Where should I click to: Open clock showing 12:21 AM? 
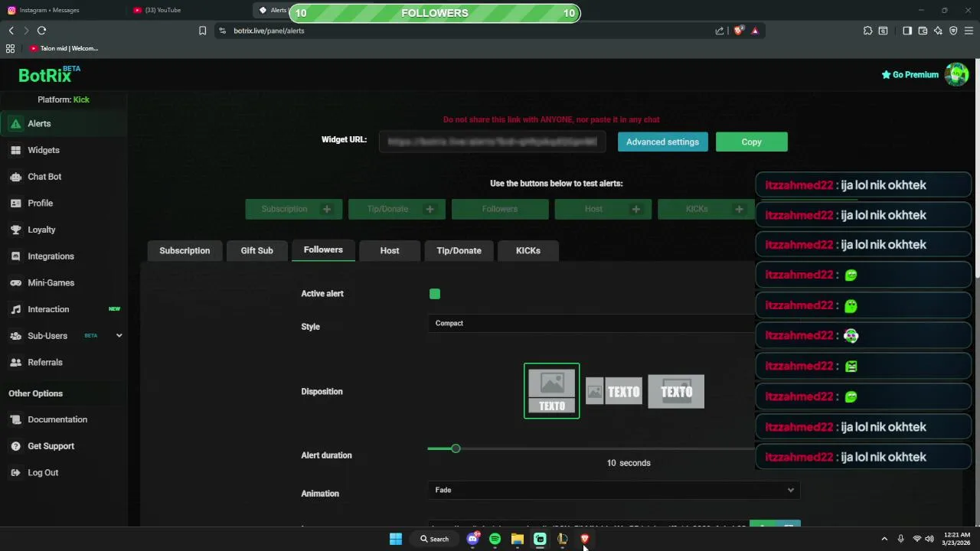point(956,539)
